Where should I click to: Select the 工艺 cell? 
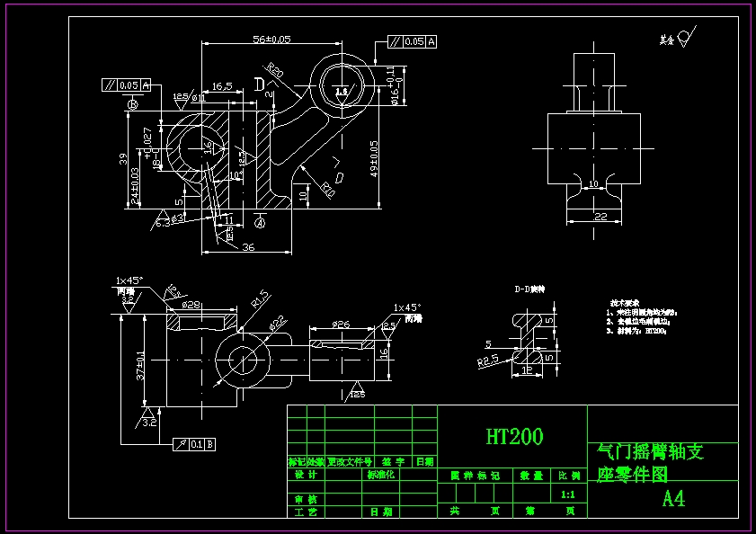(306, 512)
